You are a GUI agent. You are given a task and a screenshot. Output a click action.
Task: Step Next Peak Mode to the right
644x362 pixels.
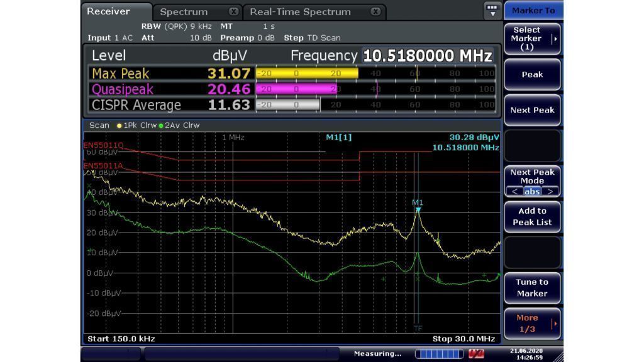click(x=550, y=192)
